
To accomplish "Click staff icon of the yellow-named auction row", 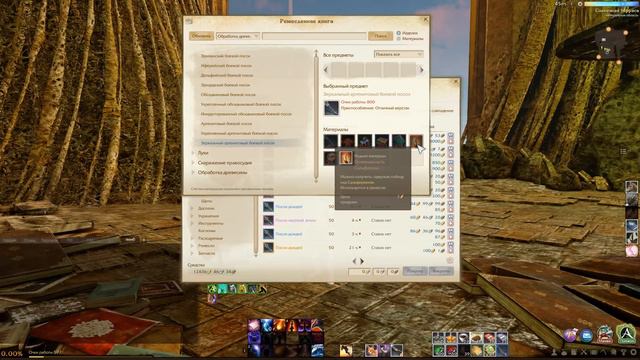I will click(x=268, y=247).
